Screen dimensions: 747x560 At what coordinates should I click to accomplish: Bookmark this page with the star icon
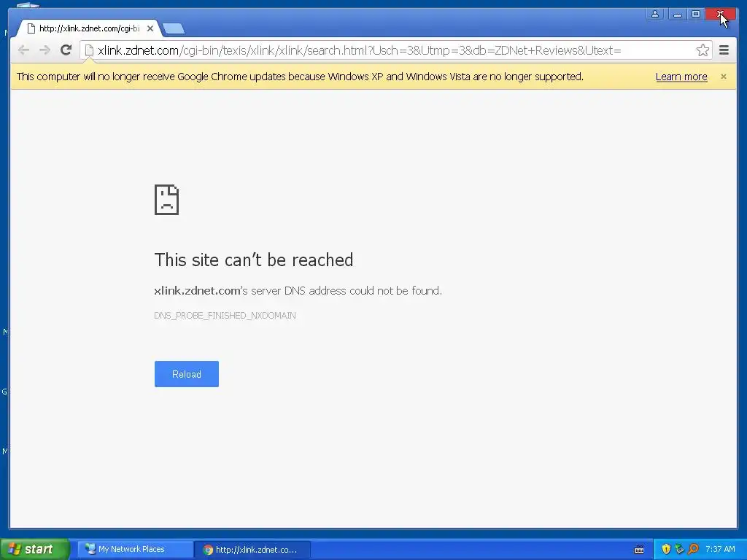703,50
